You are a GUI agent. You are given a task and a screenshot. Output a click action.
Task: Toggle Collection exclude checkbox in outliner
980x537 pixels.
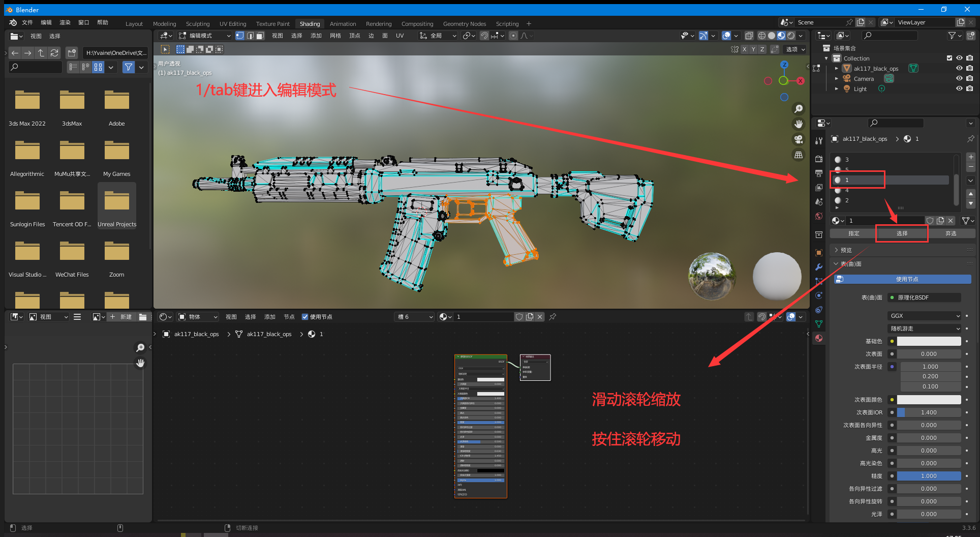pos(949,58)
